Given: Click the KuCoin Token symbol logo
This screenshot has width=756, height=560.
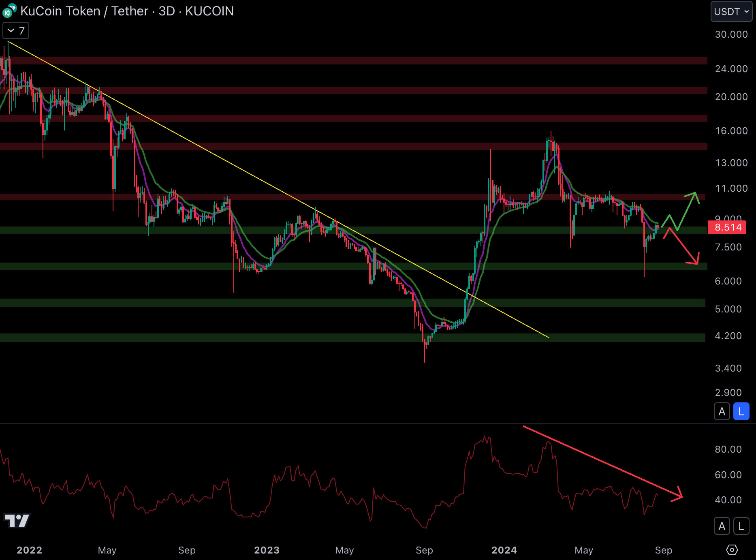Looking at the screenshot, I should [9, 11].
